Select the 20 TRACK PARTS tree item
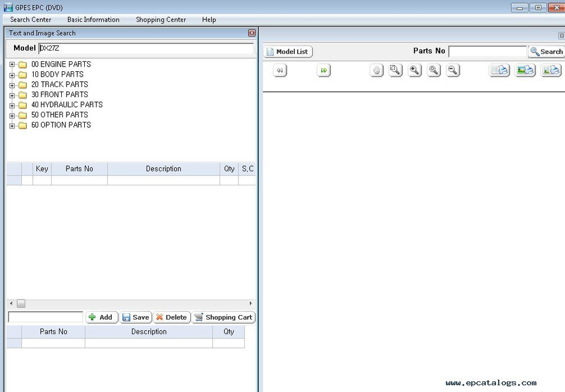 point(59,84)
